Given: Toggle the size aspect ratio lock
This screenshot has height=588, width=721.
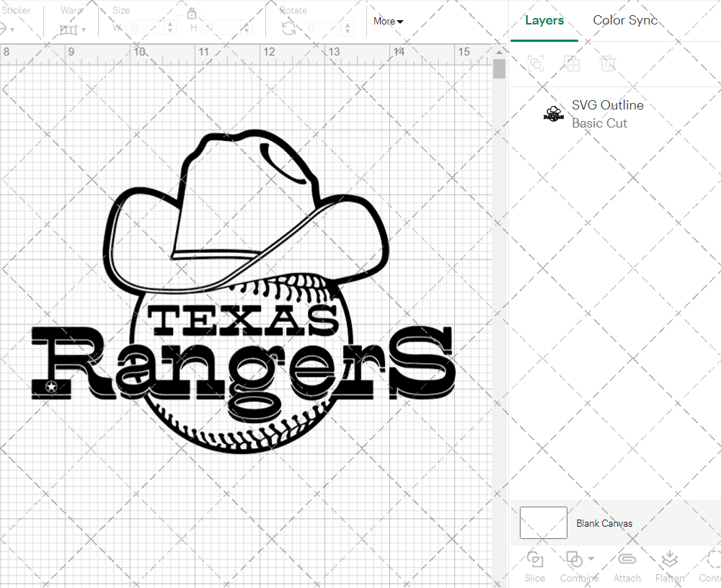Looking at the screenshot, I should pos(192,14).
